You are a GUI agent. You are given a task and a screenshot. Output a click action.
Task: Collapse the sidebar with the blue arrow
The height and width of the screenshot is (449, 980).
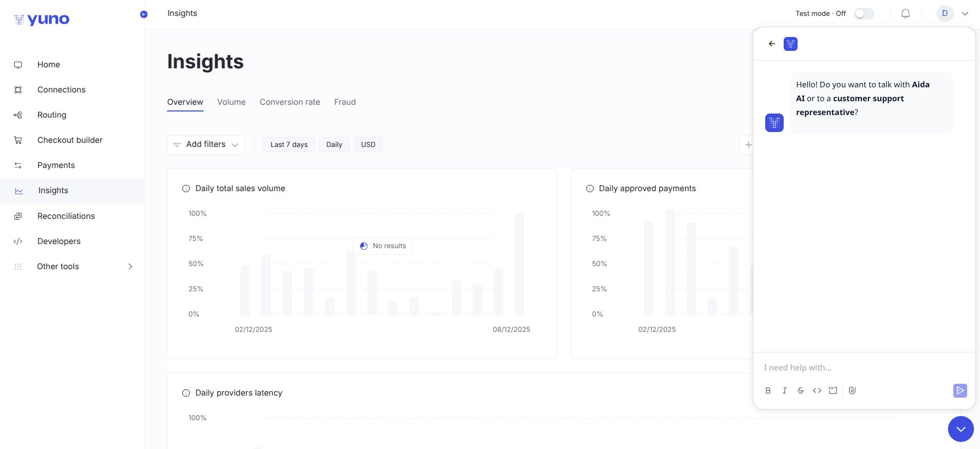point(144,14)
